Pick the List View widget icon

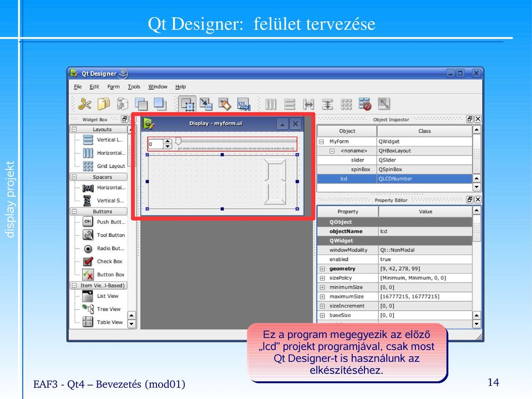88,296
